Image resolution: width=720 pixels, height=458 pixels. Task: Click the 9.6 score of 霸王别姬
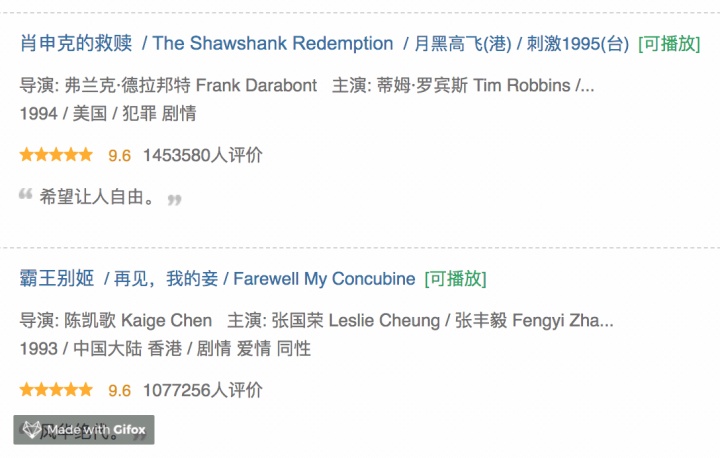pos(119,390)
